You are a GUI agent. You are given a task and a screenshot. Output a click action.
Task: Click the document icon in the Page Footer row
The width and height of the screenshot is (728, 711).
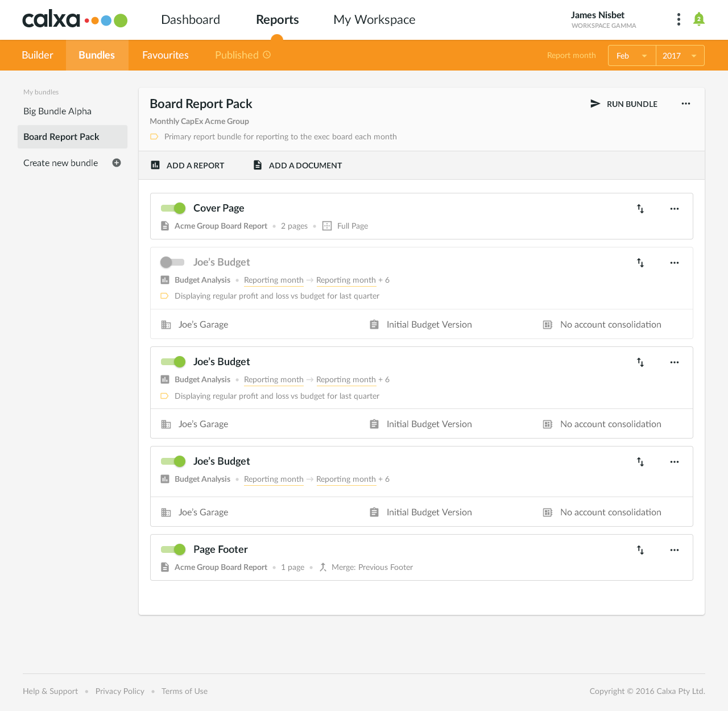coord(165,567)
